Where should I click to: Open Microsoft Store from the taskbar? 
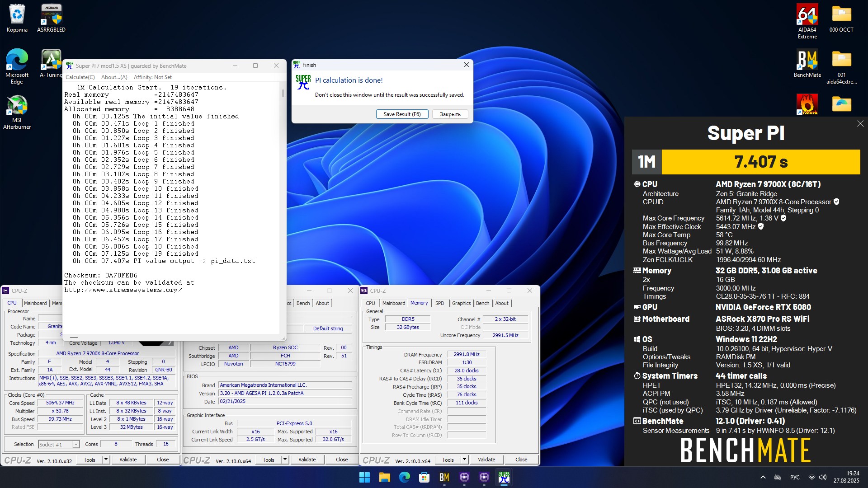(424, 477)
